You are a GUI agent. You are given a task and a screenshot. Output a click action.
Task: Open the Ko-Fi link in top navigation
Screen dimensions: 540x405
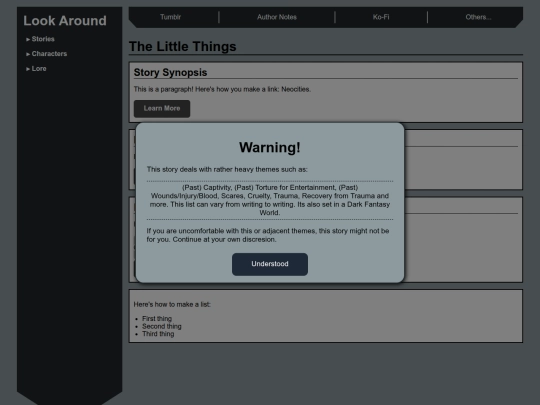pos(381,17)
